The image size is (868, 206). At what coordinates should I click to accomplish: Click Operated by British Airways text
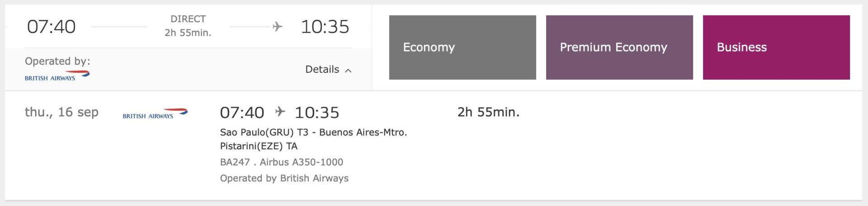coord(284,178)
